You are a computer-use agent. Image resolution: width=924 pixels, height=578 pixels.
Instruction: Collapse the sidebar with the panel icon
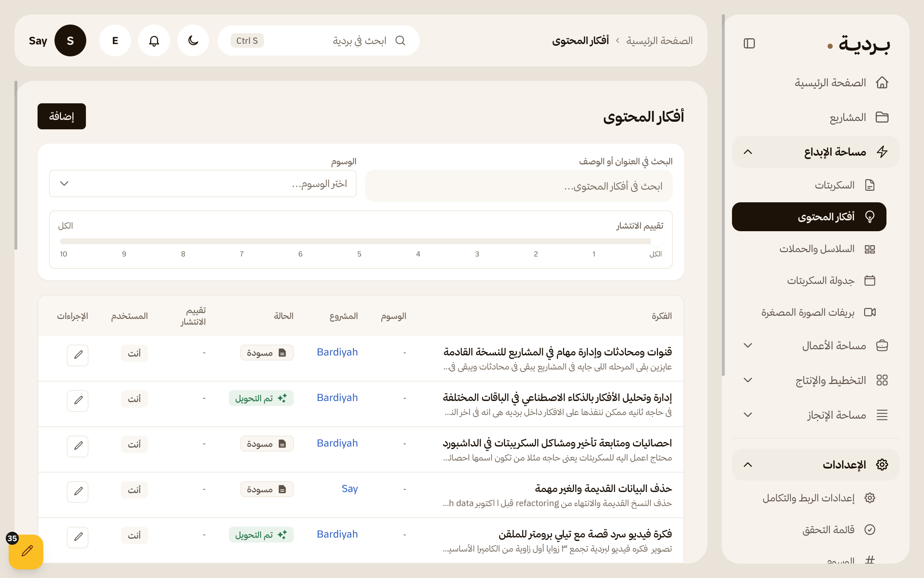tap(749, 44)
